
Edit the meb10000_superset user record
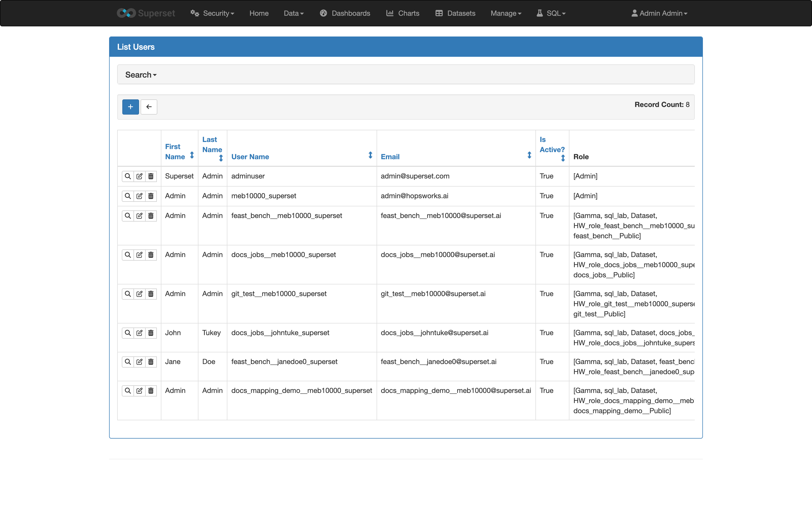139,196
